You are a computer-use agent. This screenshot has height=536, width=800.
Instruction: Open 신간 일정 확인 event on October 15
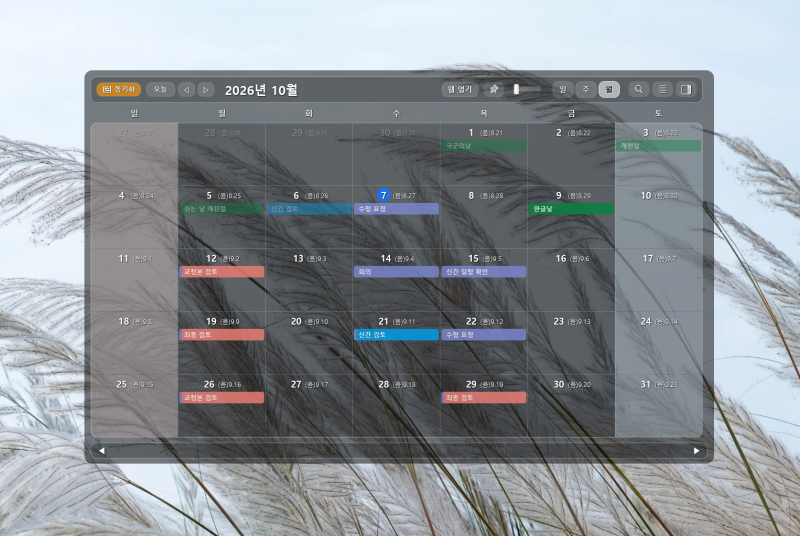(484, 272)
